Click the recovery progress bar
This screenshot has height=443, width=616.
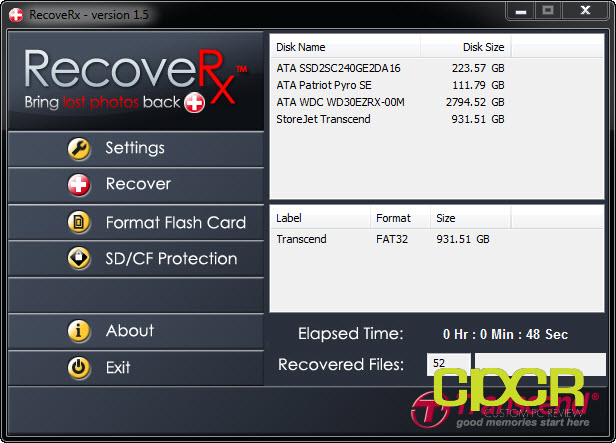coord(540,364)
